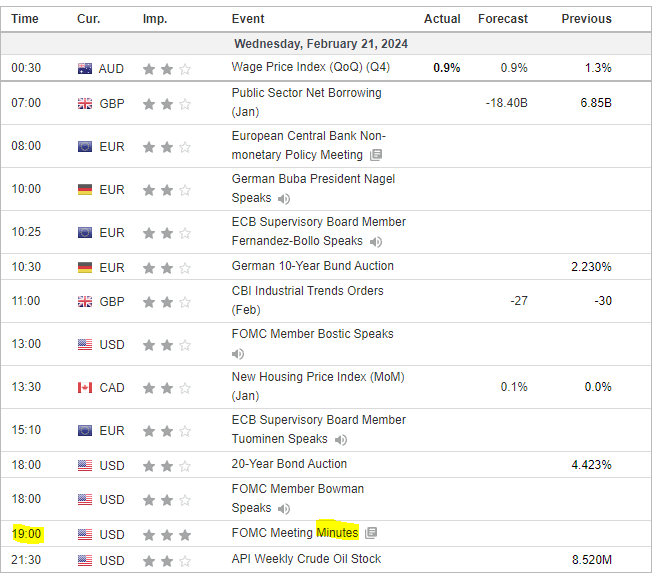Click the document icon beside Non-monetary Policy Meeting
This screenshot has width=661, height=580.
click(x=376, y=155)
